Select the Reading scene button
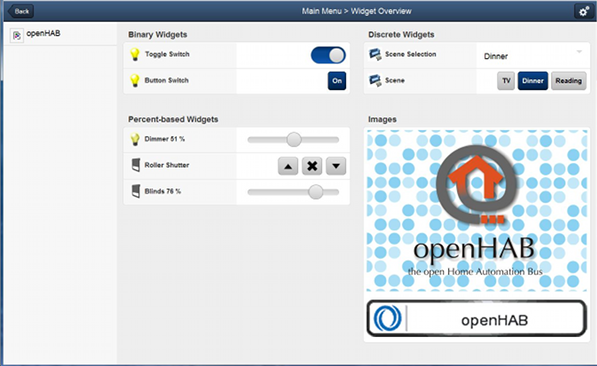This screenshot has width=597, height=366. [568, 81]
